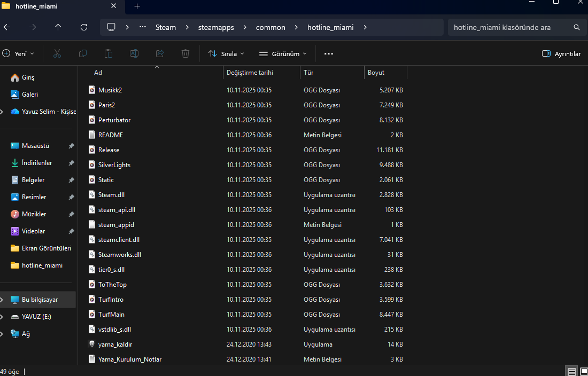Select the Steamworks.dll file name
588x376 pixels.
tap(120, 255)
